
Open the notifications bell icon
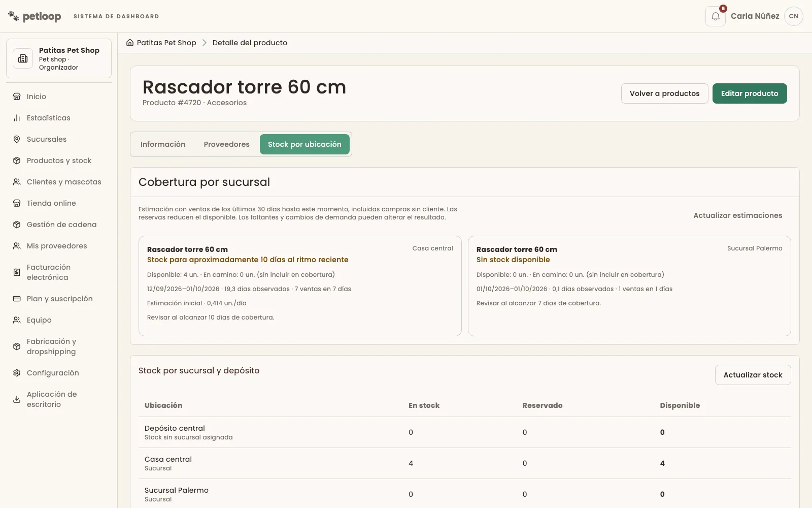[x=716, y=16]
